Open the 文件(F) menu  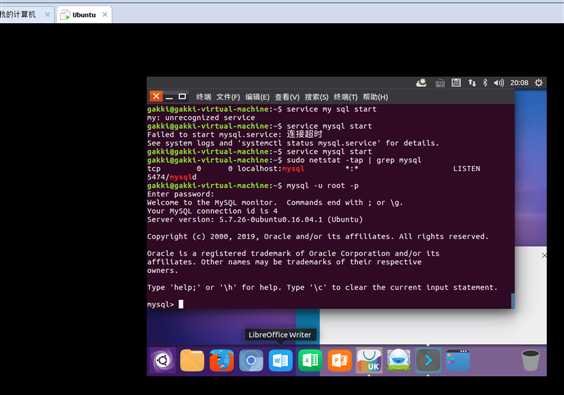point(228,97)
